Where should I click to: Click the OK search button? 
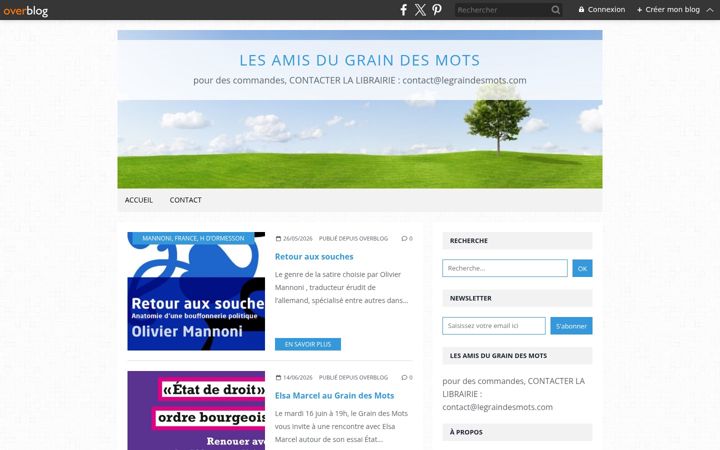[x=582, y=268]
